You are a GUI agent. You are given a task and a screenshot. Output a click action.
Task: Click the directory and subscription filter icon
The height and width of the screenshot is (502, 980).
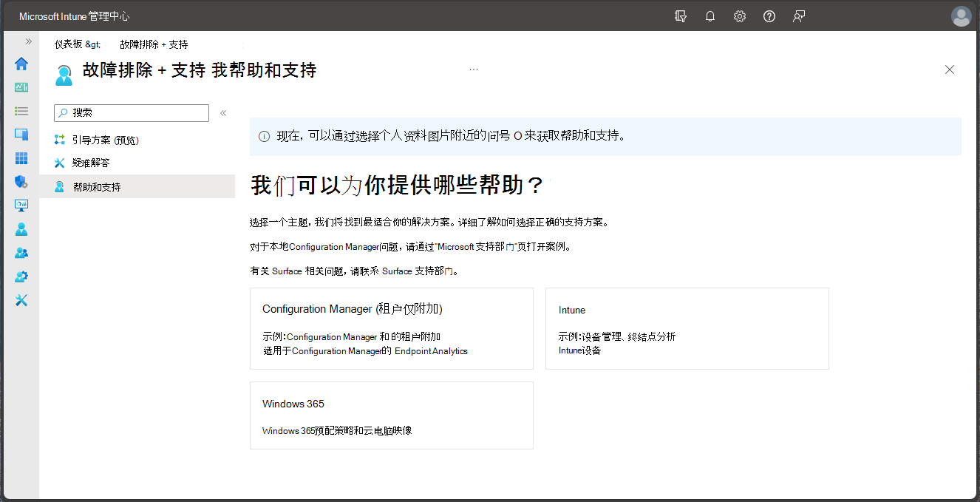[x=681, y=16]
